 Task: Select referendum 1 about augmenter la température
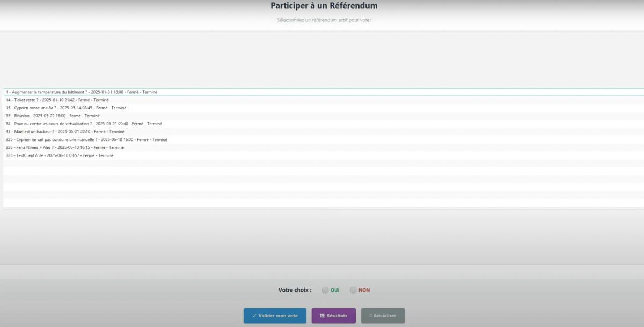coord(80,92)
